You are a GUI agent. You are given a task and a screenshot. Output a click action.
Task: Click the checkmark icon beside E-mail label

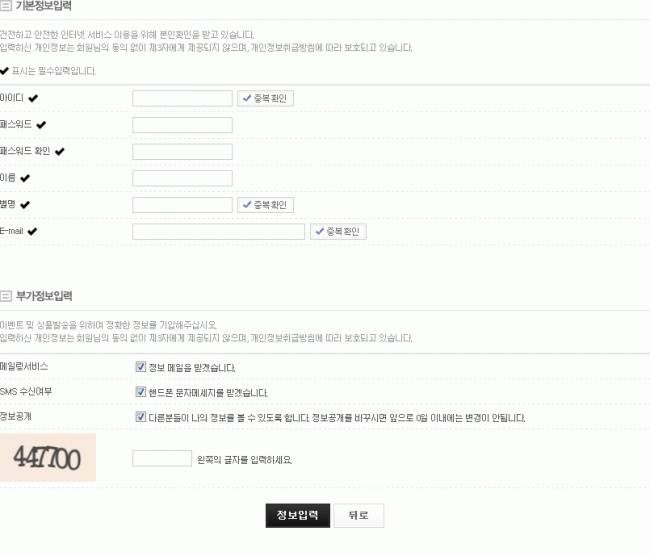[x=32, y=231]
